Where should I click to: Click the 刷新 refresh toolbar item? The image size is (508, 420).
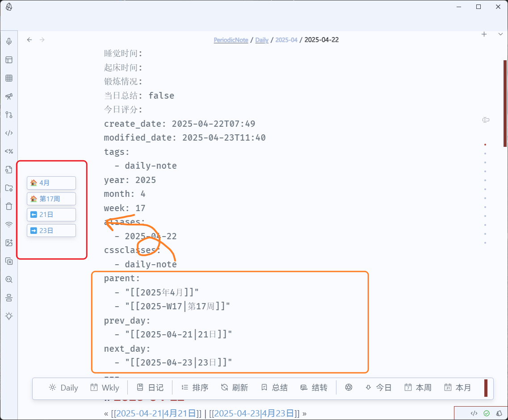tap(235, 388)
